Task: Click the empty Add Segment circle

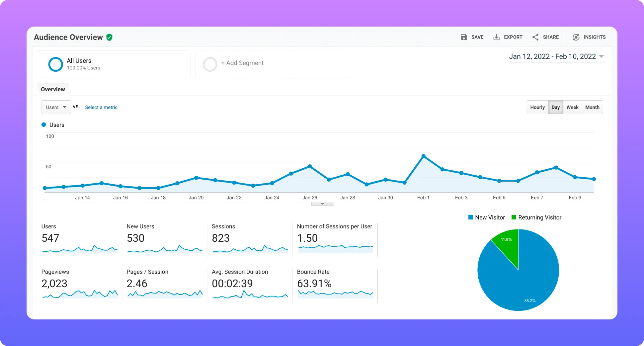Action: click(x=210, y=64)
